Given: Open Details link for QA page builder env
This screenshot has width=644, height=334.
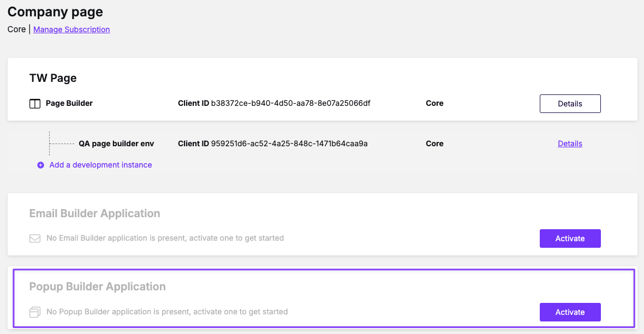Looking at the screenshot, I should coord(570,144).
